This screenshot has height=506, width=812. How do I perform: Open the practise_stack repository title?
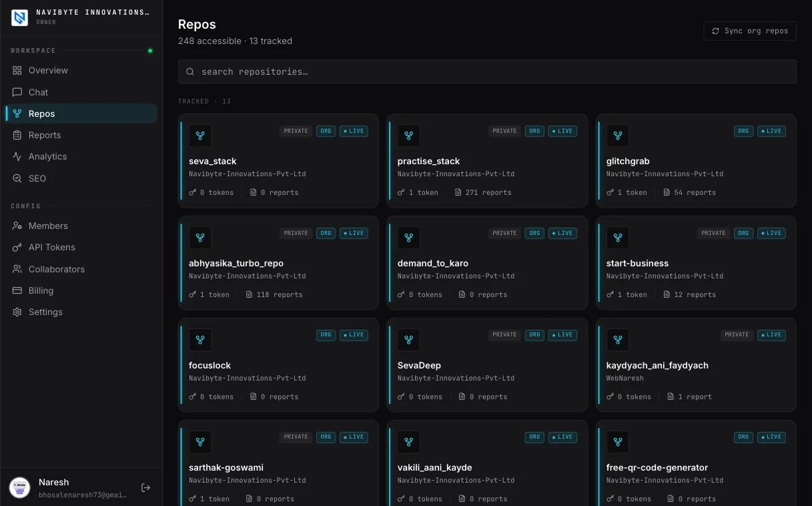point(428,161)
